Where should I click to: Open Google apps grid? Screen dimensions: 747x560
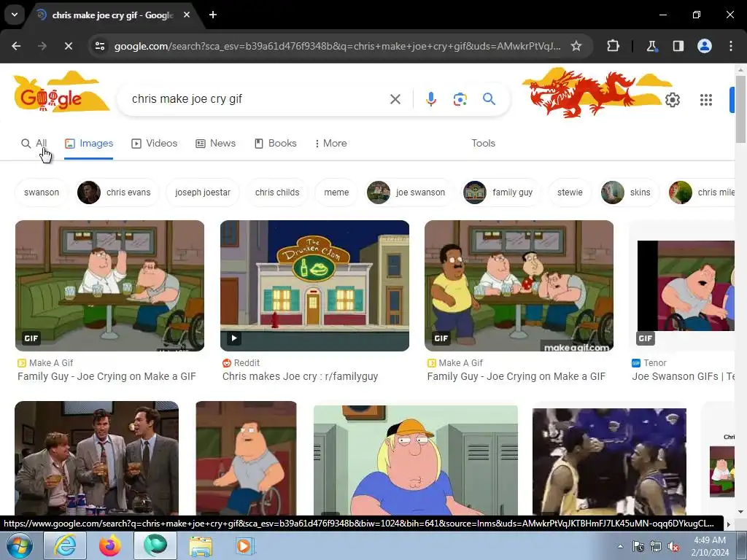click(706, 100)
